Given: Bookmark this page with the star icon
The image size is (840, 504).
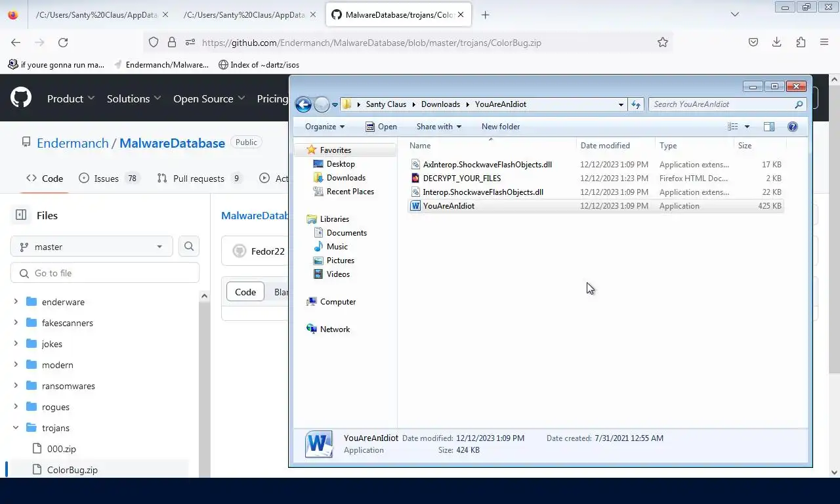Looking at the screenshot, I should [x=663, y=42].
